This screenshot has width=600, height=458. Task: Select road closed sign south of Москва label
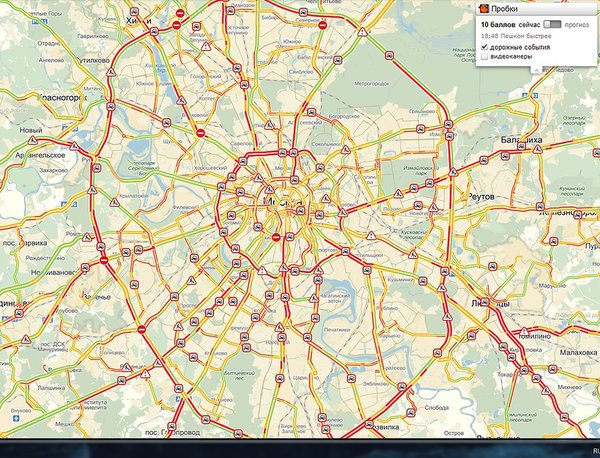pyautogui.click(x=277, y=236)
